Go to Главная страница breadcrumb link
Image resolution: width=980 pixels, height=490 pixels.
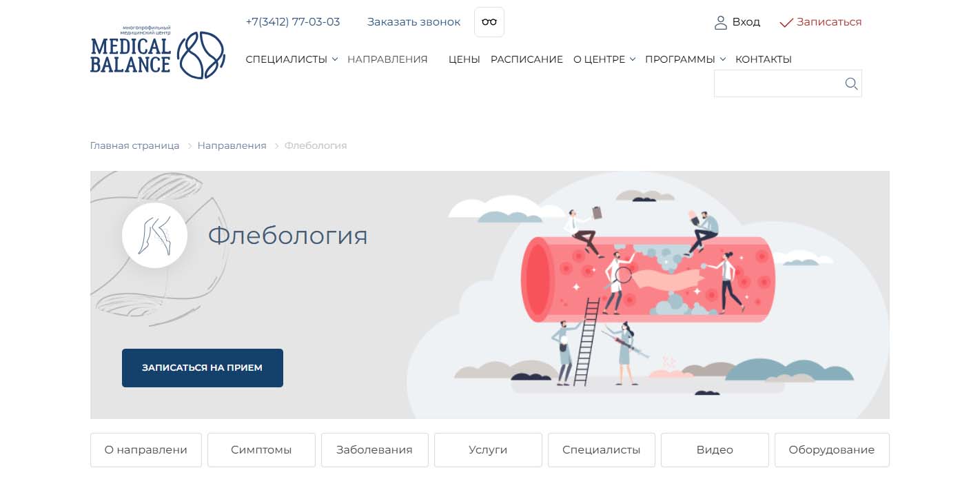134,145
